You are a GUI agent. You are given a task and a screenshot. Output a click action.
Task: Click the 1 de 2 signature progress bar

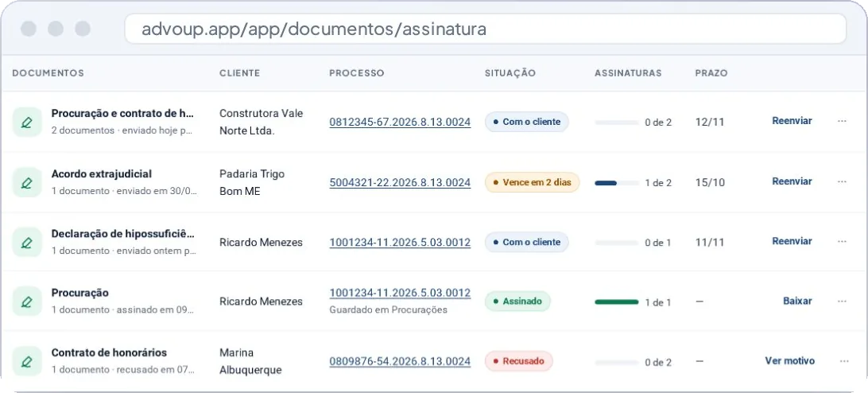coord(617,182)
